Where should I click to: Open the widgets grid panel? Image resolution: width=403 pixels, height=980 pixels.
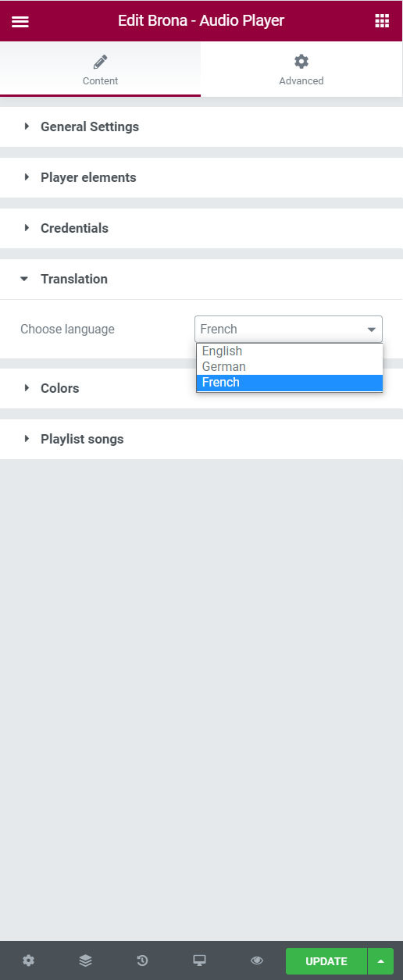pyautogui.click(x=382, y=21)
